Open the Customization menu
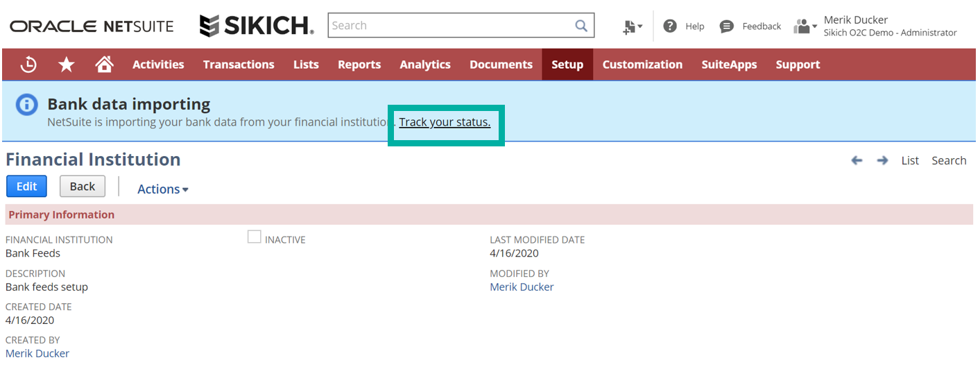The width and height of the screenshot is (980, 367). (642, 65)
